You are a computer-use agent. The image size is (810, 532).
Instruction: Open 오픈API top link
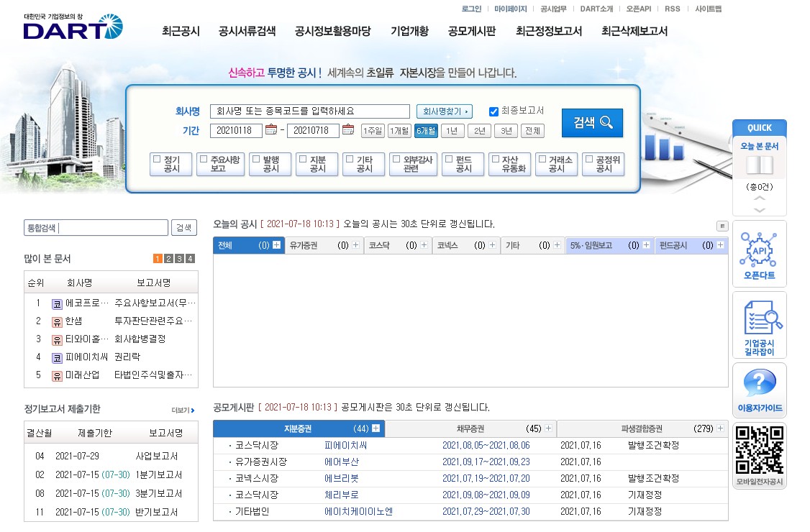(x=639, y=9)
